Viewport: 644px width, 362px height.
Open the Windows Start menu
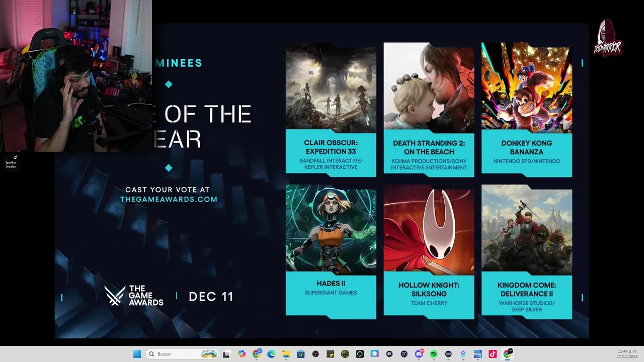click(x=137, y=354)
